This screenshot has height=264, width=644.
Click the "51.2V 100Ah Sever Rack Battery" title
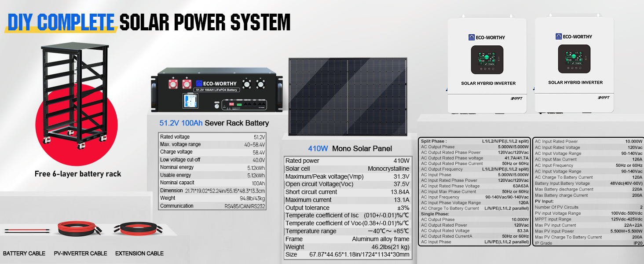214,123
